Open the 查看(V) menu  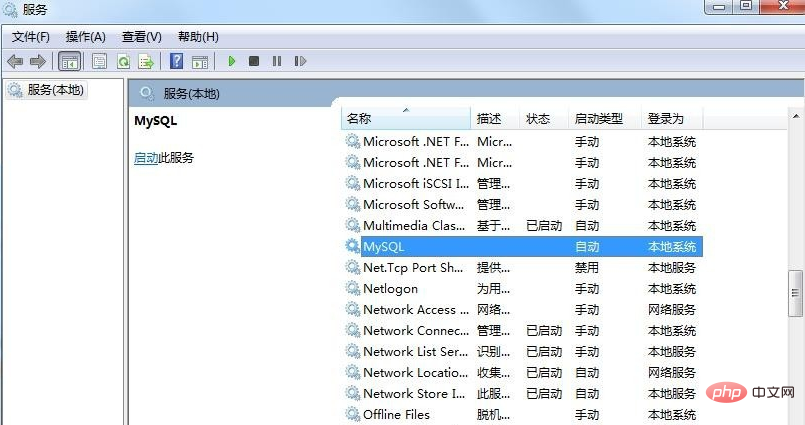142,37
